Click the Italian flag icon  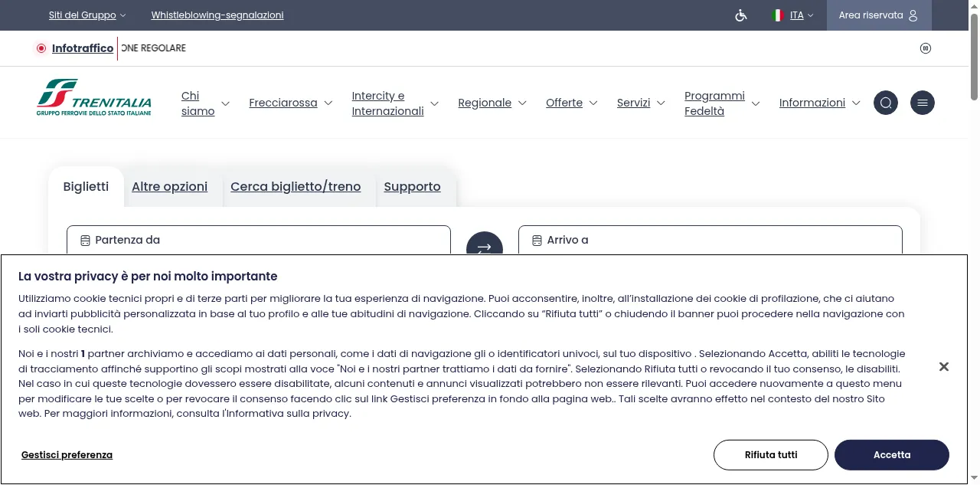778,15
